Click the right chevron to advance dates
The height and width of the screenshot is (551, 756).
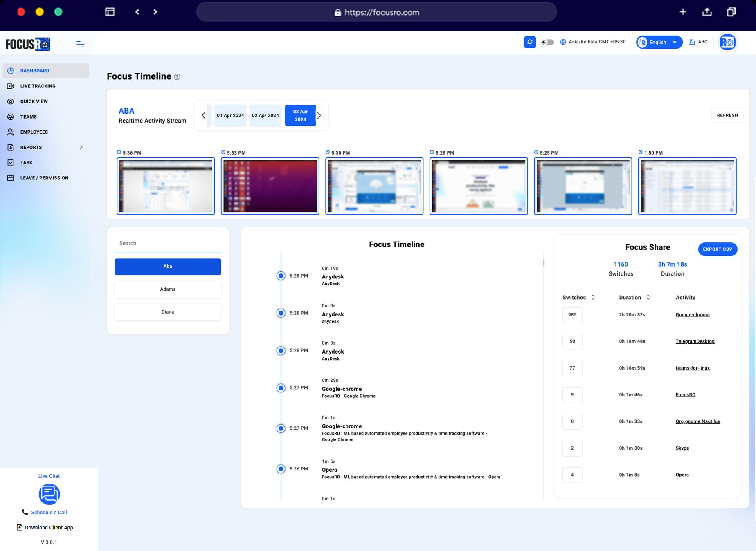click(x=319, y=115)
